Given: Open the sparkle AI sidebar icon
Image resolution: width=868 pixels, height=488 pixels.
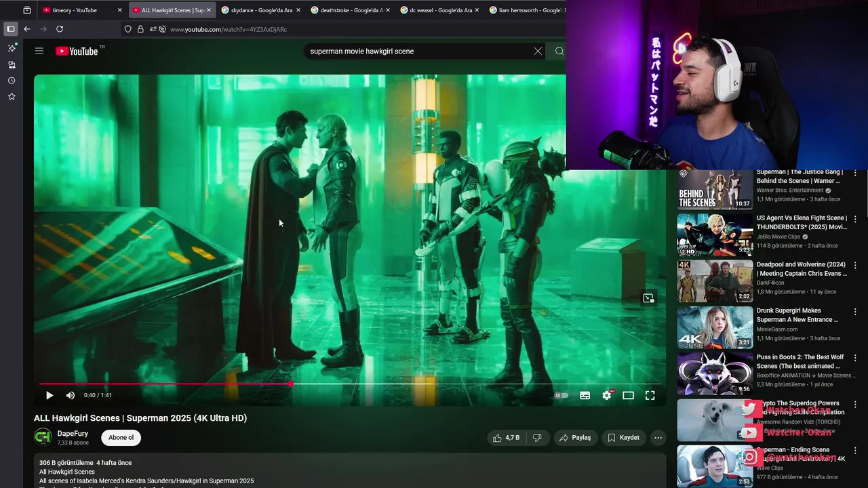Looking at the screenshot, I should (x=12, y=48).
